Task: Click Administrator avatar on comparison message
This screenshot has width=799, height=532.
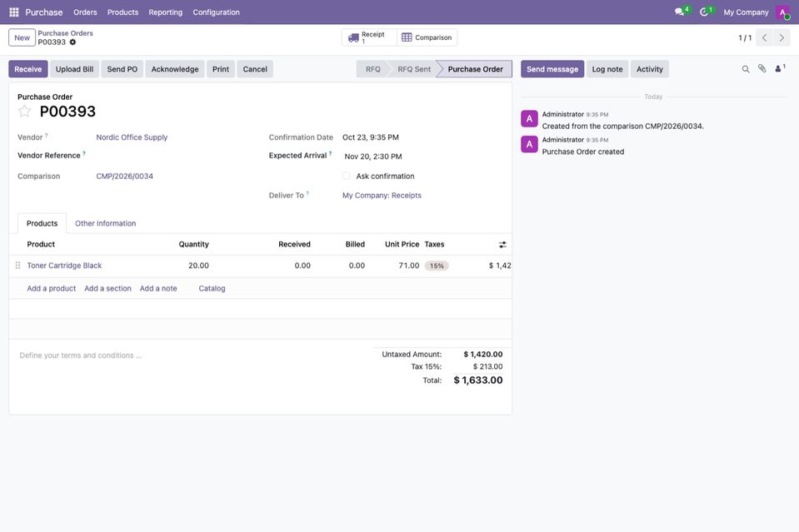Action: (529, 118)
